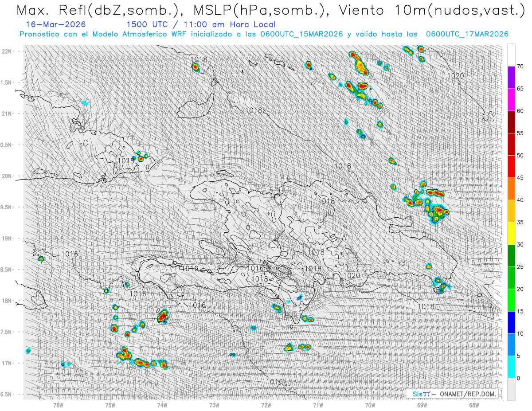The image size is (532, 411).
Task: Click the '19N' latitude axis label
Action: point(6,238)
